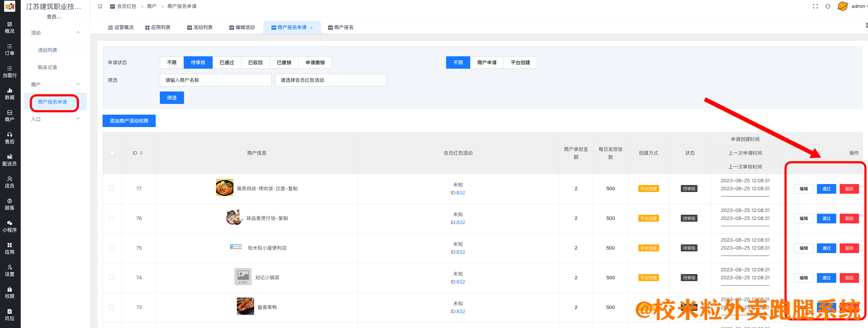The height and width of the screenshot is (328, 868).
Task: Click the 添加商户活动权限 button
Action: [x=129, y=121]
